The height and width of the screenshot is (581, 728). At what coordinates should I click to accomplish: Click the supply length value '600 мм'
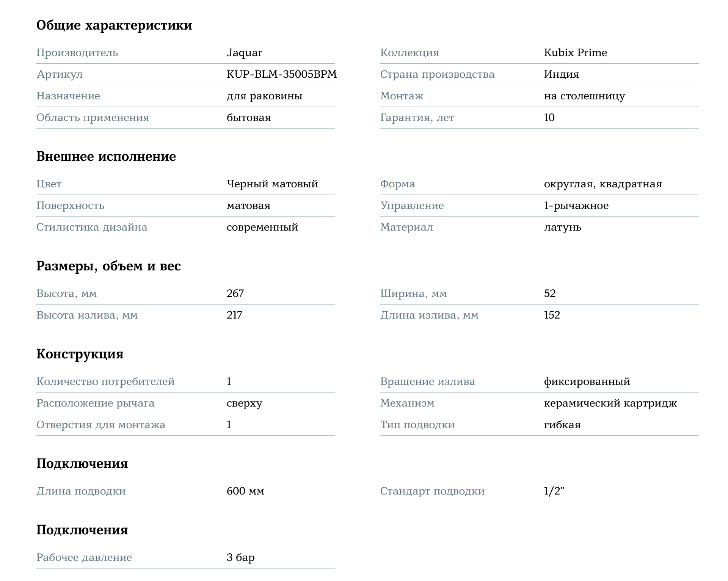(x=245, y=491)
